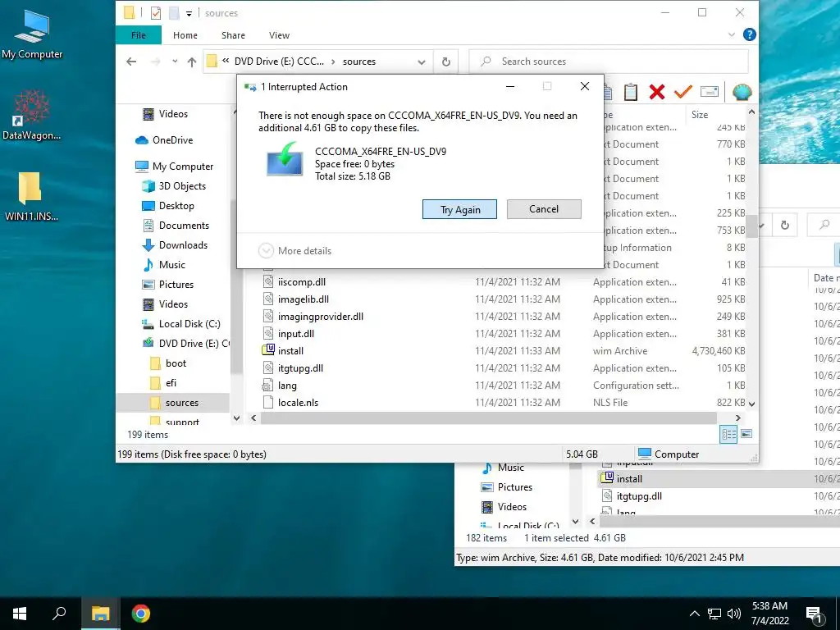Close the Interrupted Action dialog
The image size is (840, 630).
pyautogui.click(x=584, y=86)
